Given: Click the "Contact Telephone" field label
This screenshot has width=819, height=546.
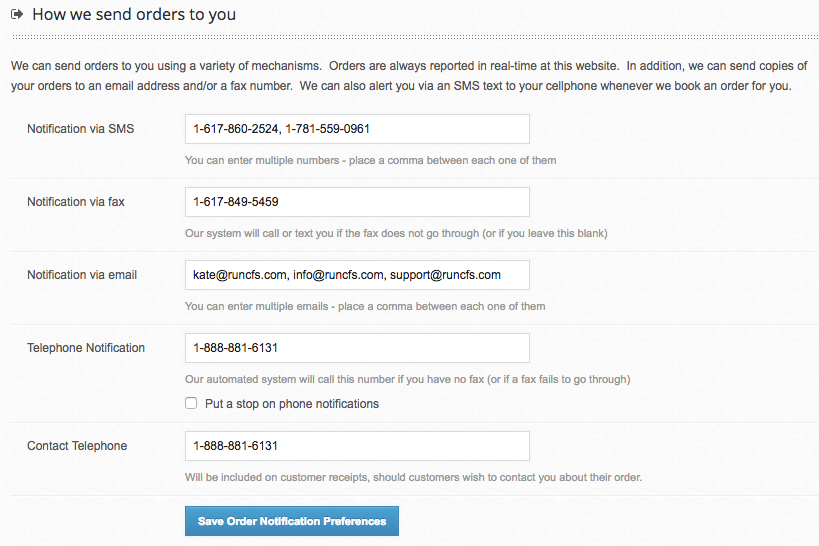Looking at the screenshot, I should [77, 446].
